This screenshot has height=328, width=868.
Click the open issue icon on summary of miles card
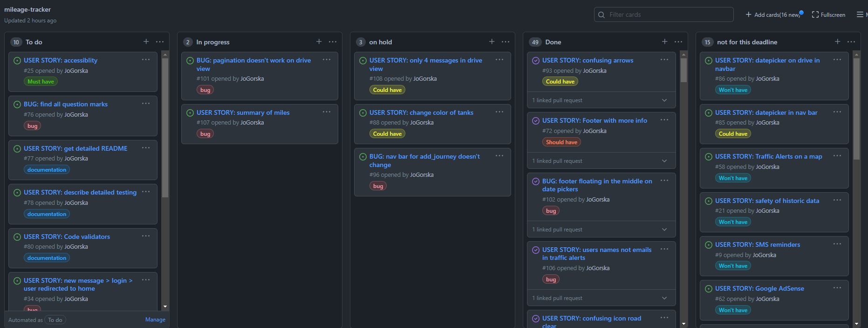point(190,112)
